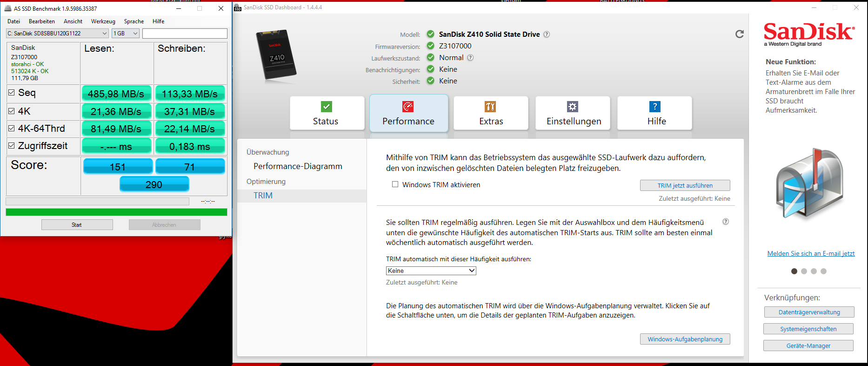The image size is (868, 366).
Task: Open TRIM frequency dropdown showing Keine
Action: [x=431, y=271]
